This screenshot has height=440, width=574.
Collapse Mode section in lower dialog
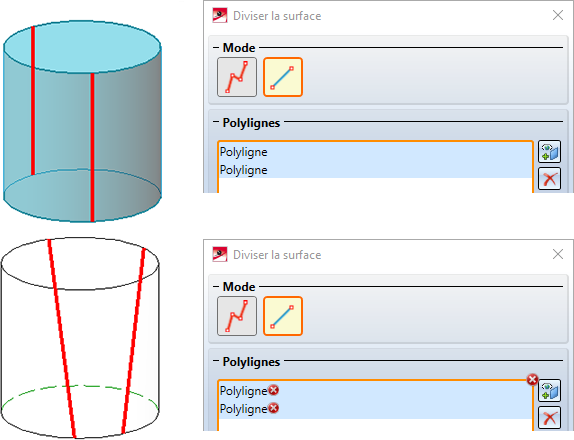tap(216, 287)
